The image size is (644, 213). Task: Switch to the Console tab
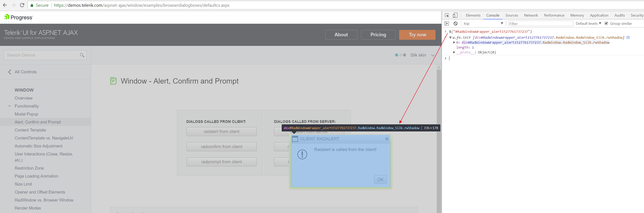493,15
